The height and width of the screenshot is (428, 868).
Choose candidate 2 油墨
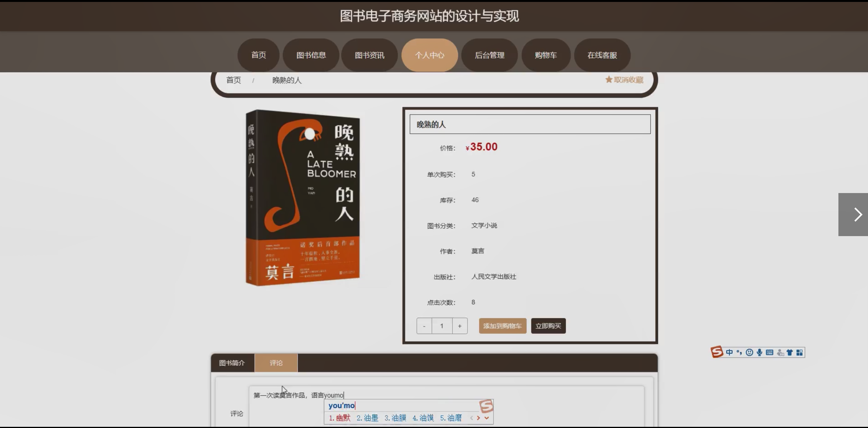pos(367,418)
